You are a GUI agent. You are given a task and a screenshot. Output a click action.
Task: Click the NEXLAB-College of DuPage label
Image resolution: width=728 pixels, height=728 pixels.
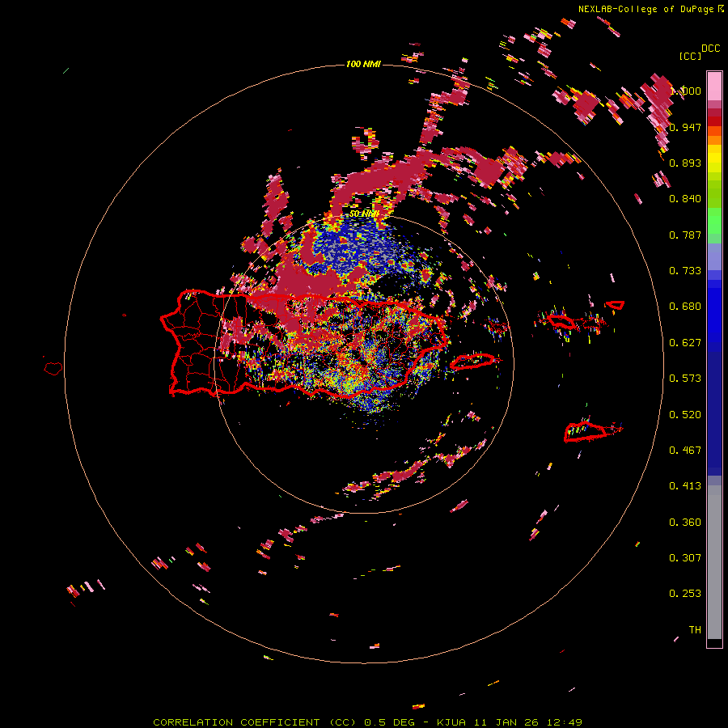(x=645, y=9)
